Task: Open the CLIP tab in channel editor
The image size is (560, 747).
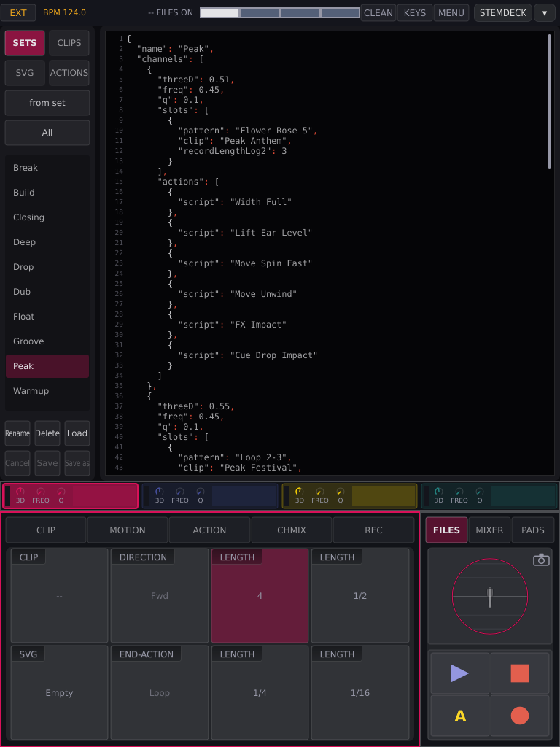Action: (46, 530)
